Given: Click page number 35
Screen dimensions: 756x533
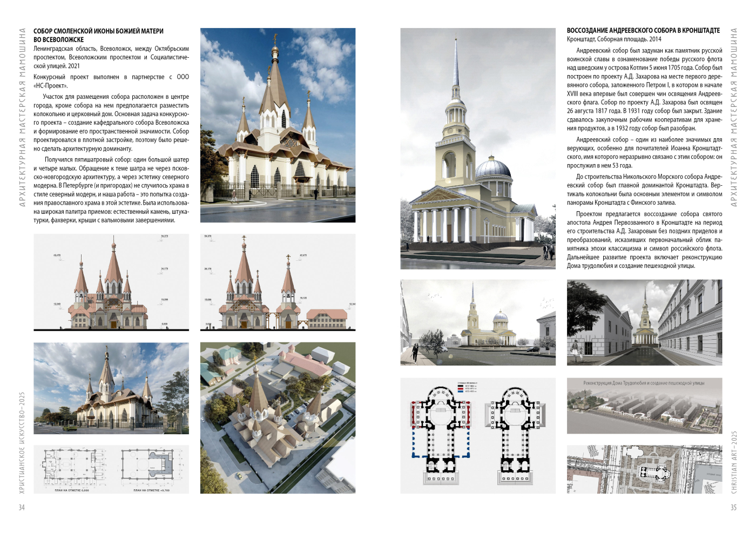Looking at the screenshot, I should pos(734,508).
